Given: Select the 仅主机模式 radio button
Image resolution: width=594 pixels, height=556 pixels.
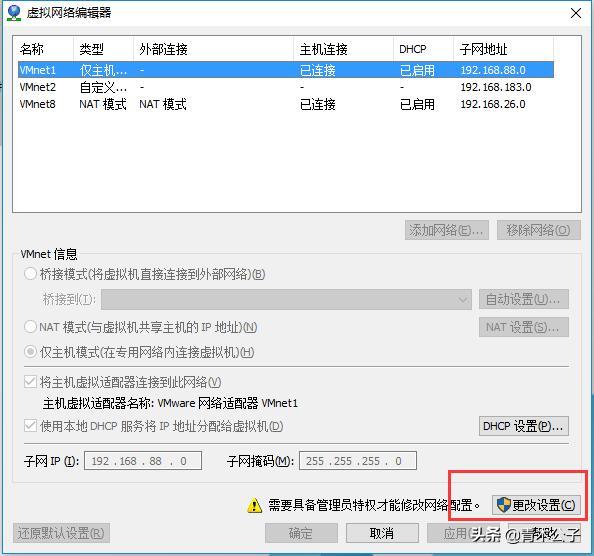Looking at the screenshot, I should [30, 352].
